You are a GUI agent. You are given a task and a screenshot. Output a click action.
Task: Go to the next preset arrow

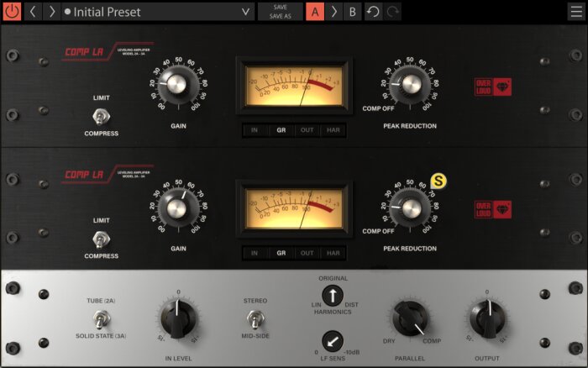(x=51, y=12)
